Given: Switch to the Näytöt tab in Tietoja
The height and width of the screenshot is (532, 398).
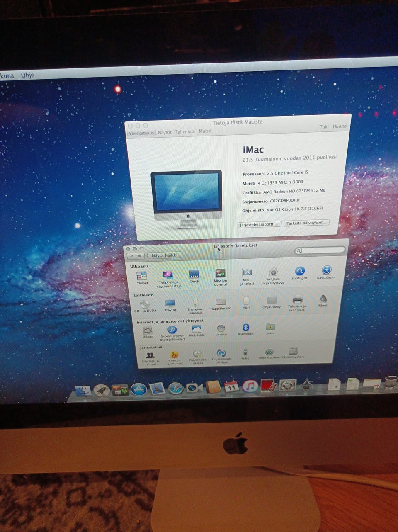Looking at the screenshot, I should 165,132.
